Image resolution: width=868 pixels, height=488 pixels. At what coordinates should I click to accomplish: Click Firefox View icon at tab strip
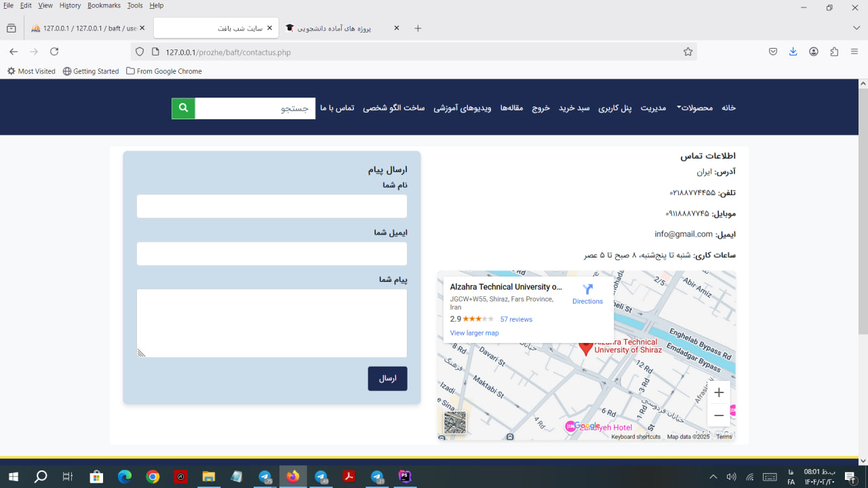point(11,28)
